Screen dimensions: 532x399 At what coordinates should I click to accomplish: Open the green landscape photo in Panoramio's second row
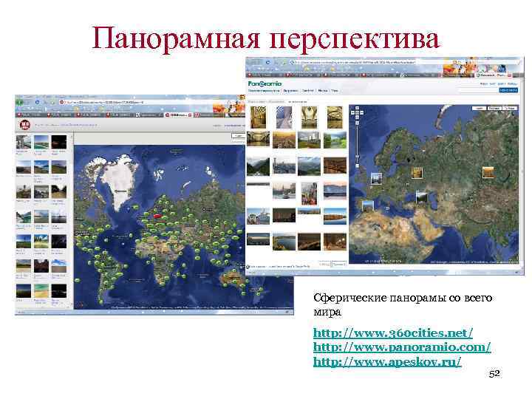335,140
